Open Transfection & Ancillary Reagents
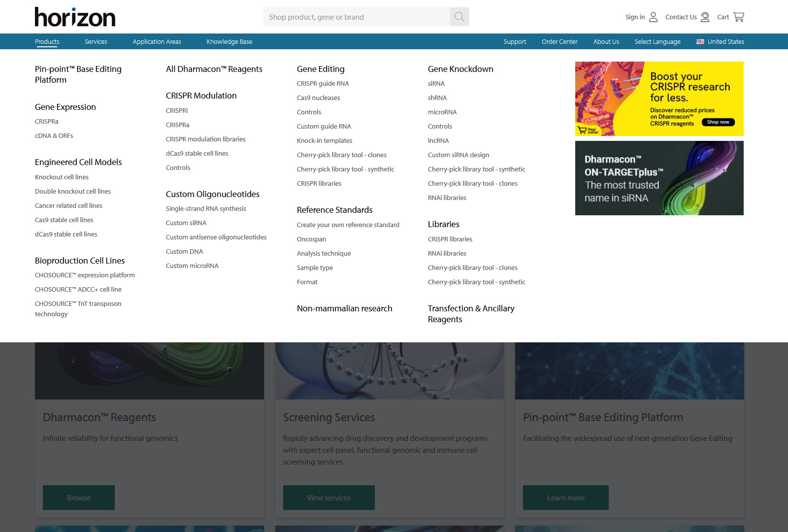Image resolution: width=788 pixels, height=532 pixels. click(471, 314)
